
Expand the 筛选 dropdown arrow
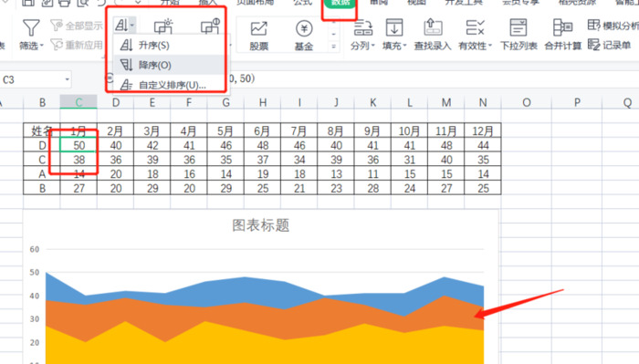point(42,46)
